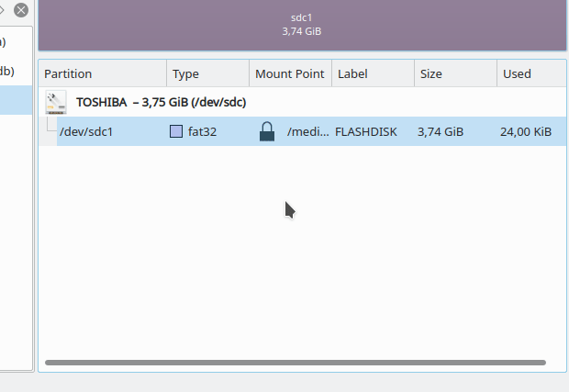Select the /dev/sdc1 partition entry

pos(86,132)
